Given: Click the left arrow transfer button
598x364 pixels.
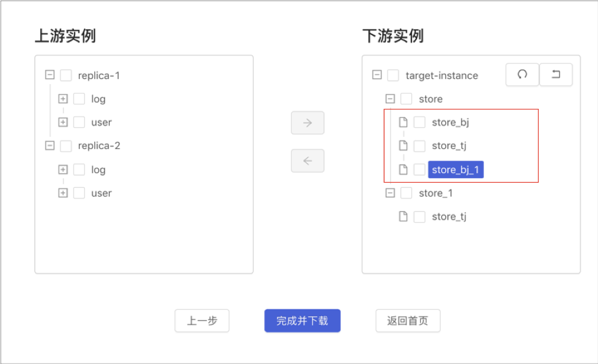Looking at the screenshot, I should [x=308, y=161].
